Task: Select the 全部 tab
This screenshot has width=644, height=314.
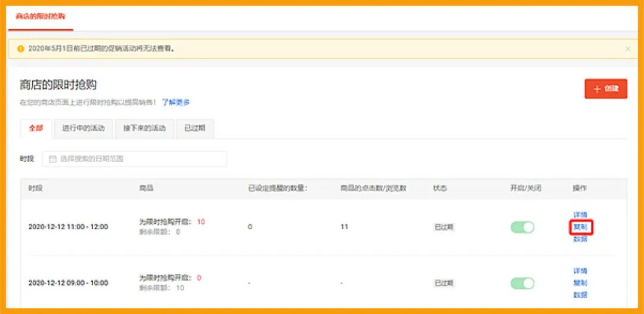Action: pyautogui.click(x=36, y=128)
